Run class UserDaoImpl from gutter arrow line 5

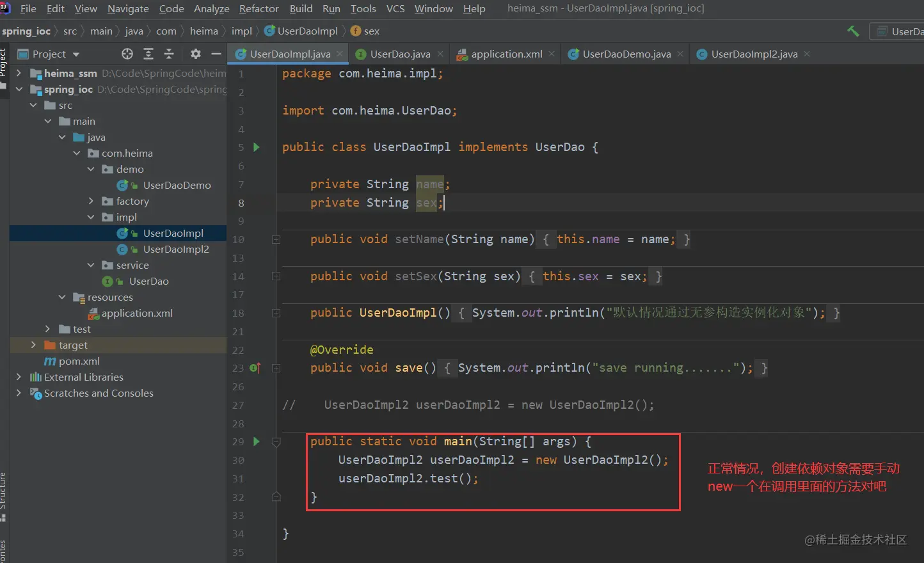[x=257, y=147]
